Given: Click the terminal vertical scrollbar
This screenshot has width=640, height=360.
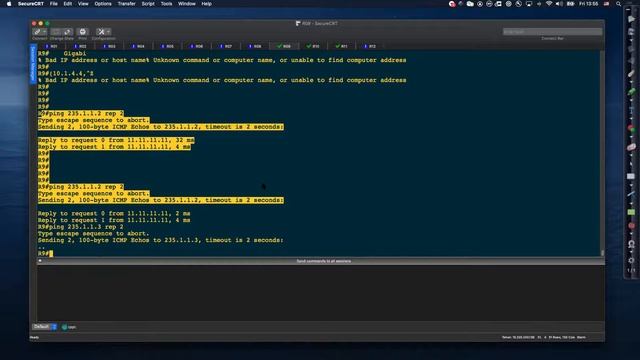Looking at the screenshot, I should pos(602,153).
